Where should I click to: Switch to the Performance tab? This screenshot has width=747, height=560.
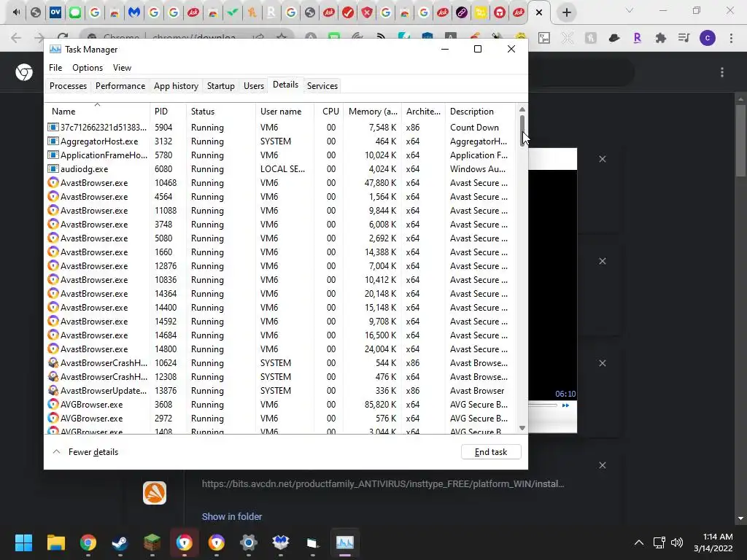(120, 86)
